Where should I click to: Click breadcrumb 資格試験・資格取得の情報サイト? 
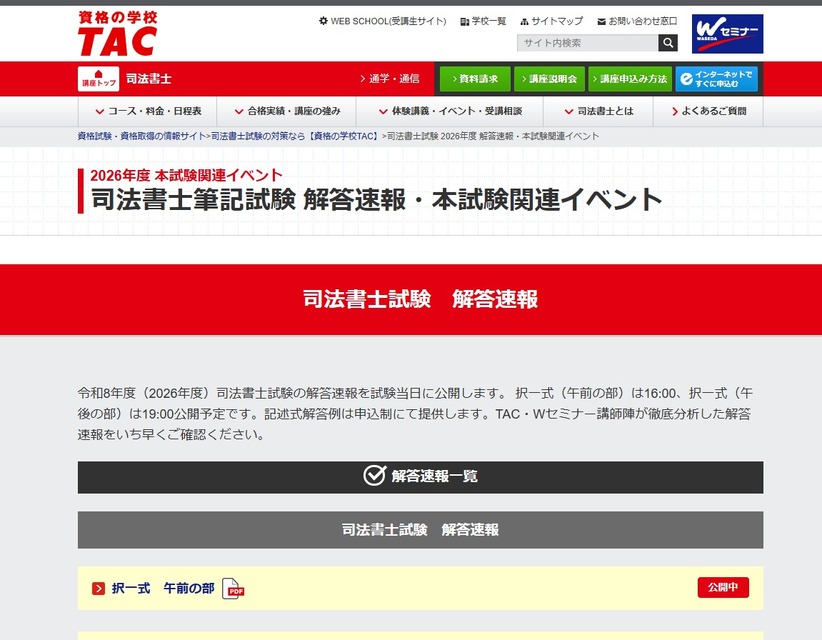click(x=142, y=136)
